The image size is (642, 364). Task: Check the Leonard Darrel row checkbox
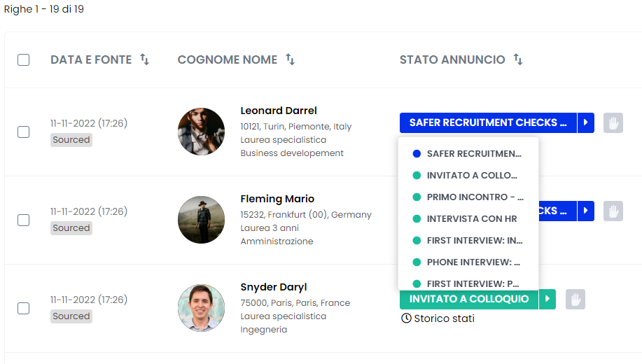tap(23, 132)
